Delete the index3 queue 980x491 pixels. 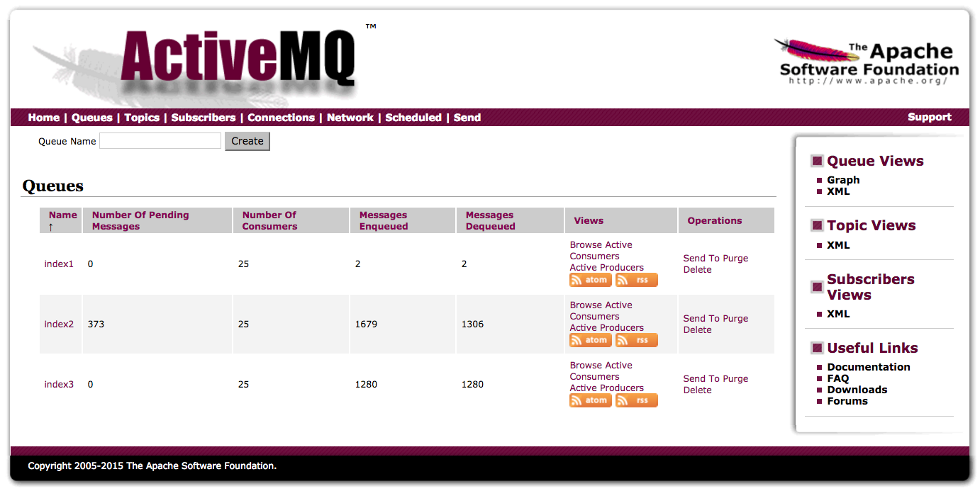698,390
